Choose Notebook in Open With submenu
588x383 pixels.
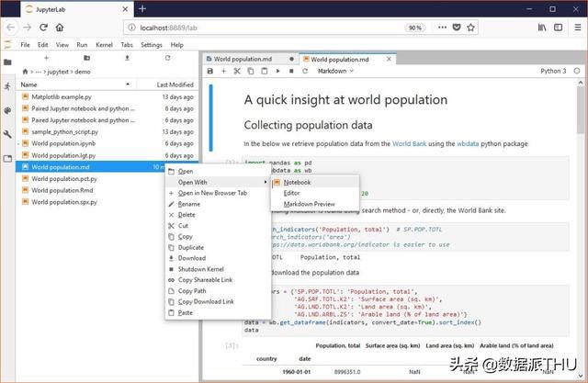click(315, 182)
